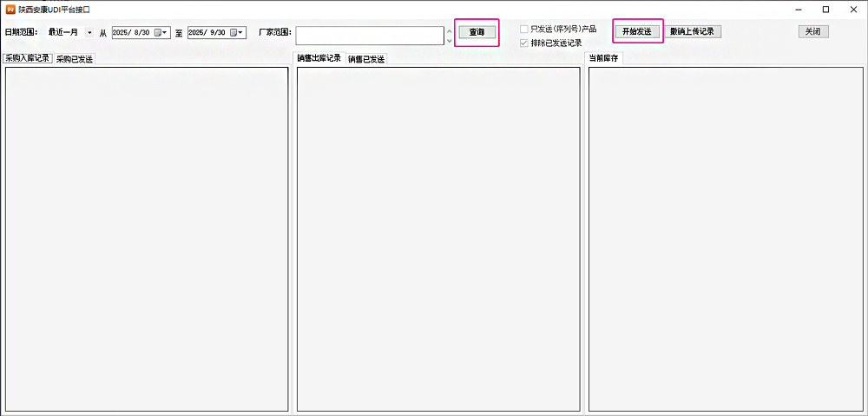Select the 当前库存 tab
Screen dimensions: 868x416
click(604, 58)
